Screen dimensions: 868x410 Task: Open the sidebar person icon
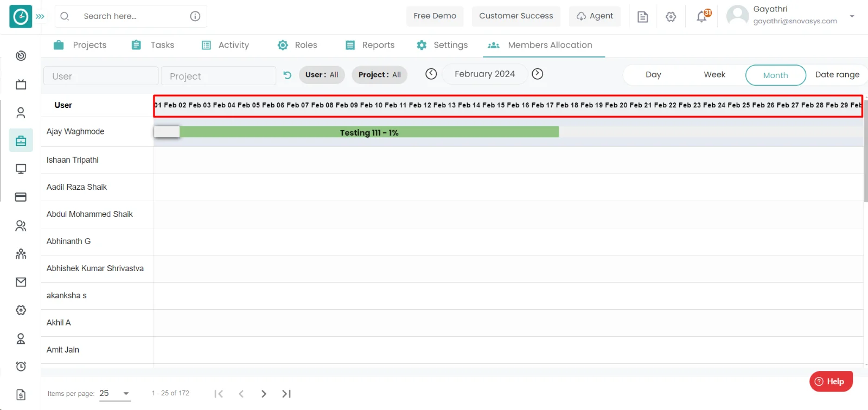click(x=21, y=112)
